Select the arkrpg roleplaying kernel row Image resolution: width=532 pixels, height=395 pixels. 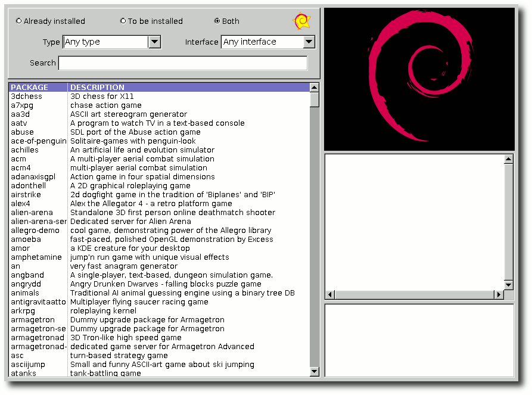click(x=160, y=311)
